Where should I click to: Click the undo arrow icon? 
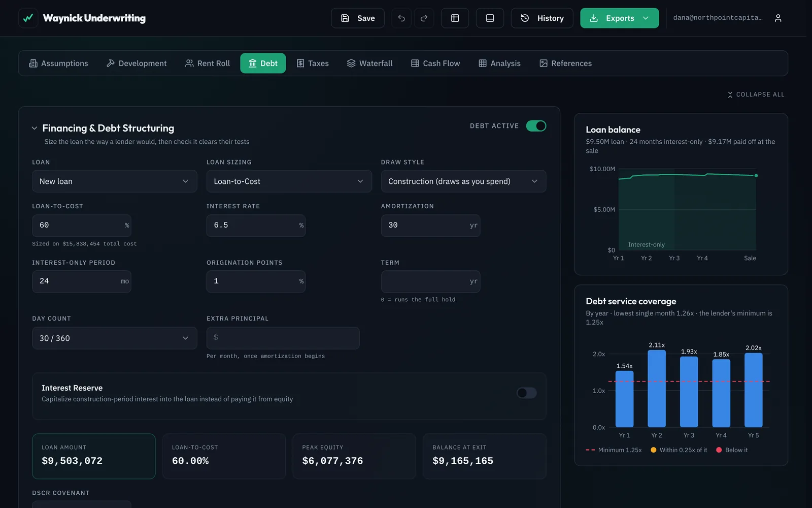click(401, 18)
